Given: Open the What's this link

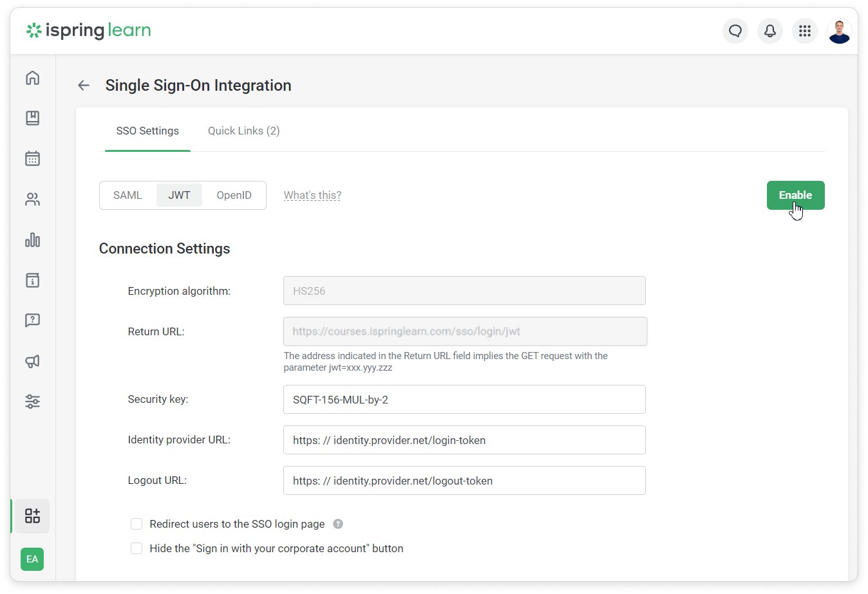Looking at the screenshot, I should point(312,195).
